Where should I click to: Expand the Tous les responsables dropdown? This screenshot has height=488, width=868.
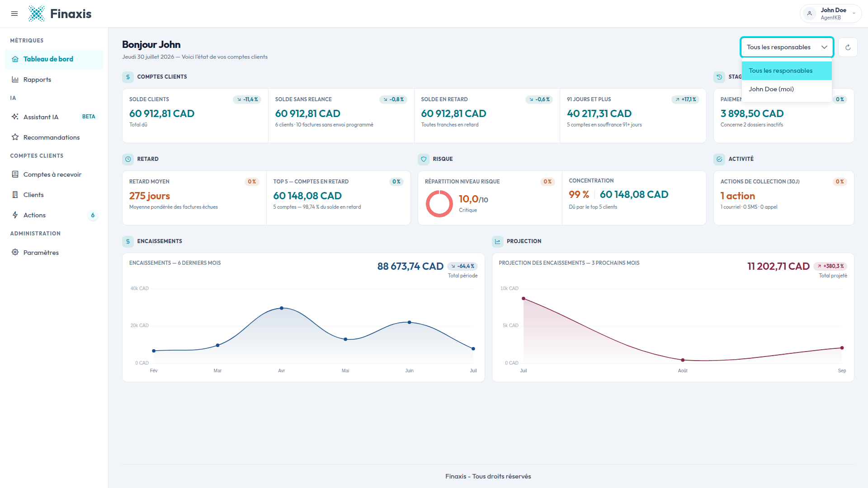[x=787, y=47]
